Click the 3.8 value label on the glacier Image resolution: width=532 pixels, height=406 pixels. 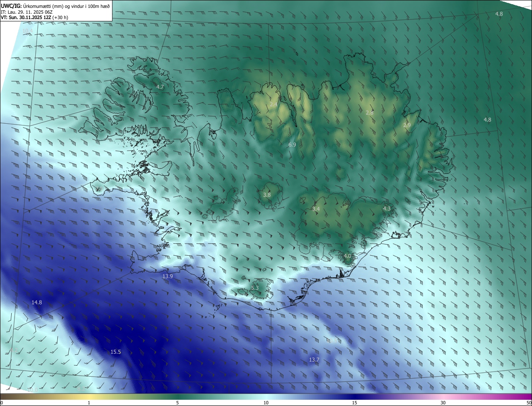[x=267, y=195]
